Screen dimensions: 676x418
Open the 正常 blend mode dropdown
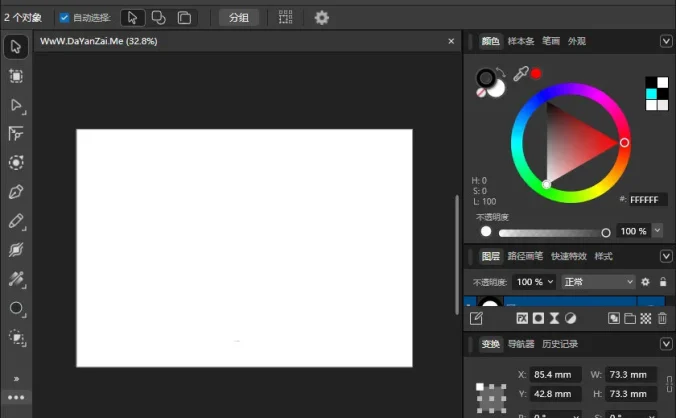click(x=598, y=282)
